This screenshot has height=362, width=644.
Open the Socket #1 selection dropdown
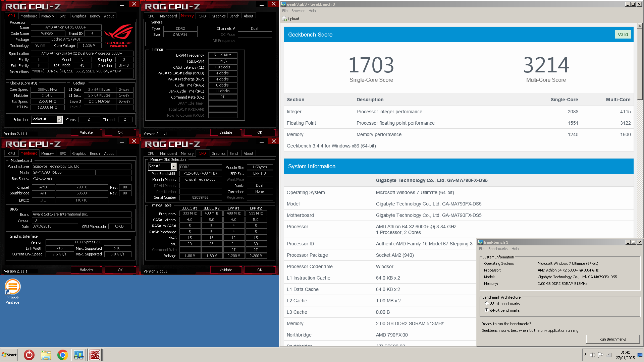tap(59, 120)
